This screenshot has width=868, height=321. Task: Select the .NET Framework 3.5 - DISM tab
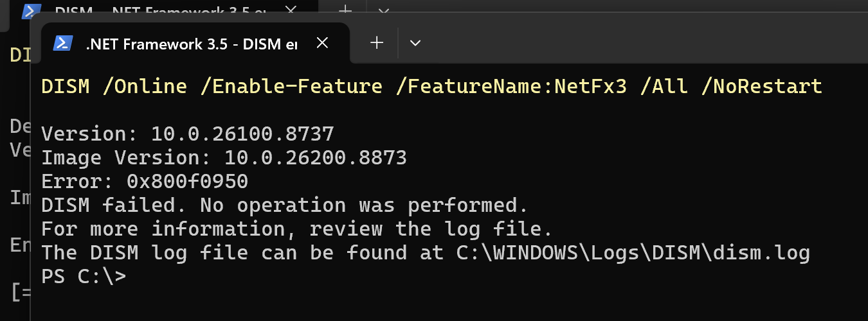(x=195, y=44)
